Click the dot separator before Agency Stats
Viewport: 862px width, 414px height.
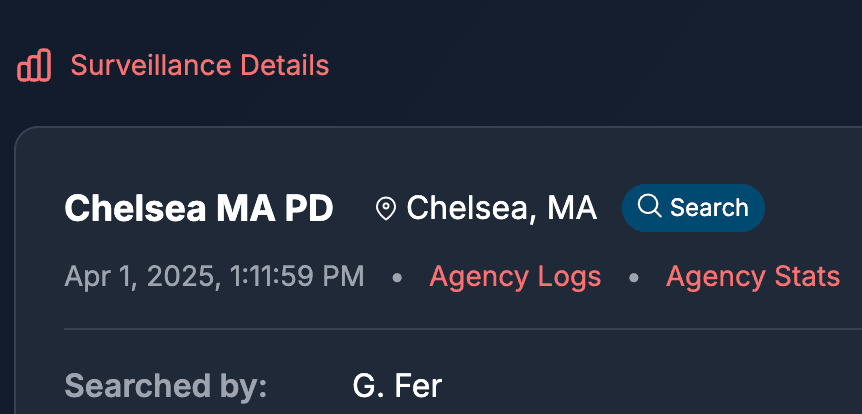pos(634,277)
